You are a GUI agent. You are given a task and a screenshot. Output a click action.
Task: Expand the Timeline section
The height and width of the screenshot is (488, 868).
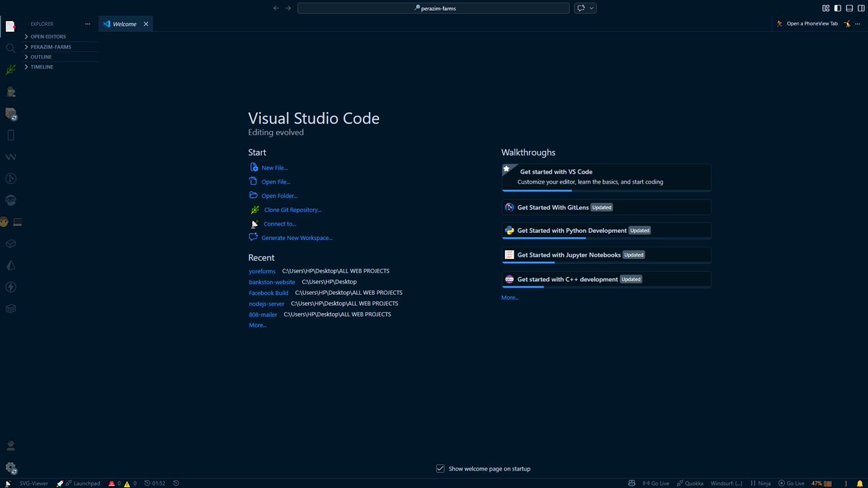coord(61,67)
